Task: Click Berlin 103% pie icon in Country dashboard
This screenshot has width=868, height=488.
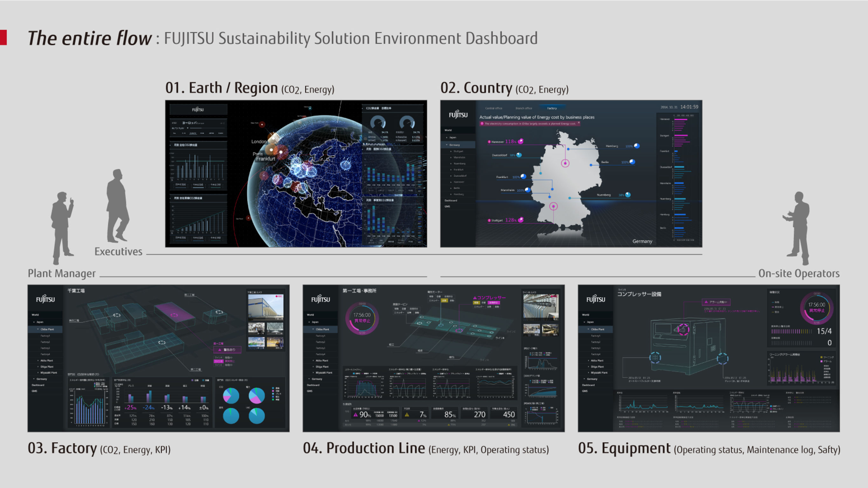Action: pyautogui.click(x=632, y=162)
